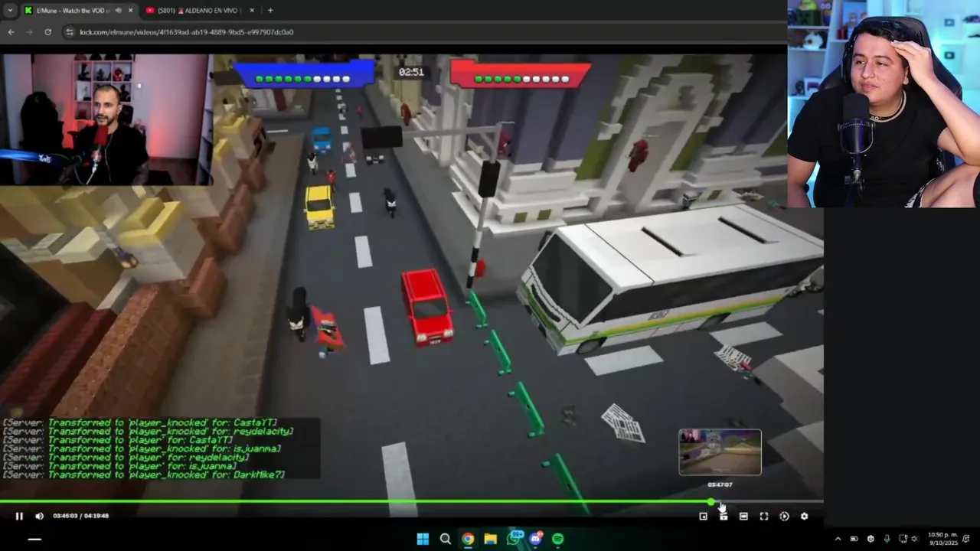
Task: Go forward in browser history
Action: (x=29, y=31)
